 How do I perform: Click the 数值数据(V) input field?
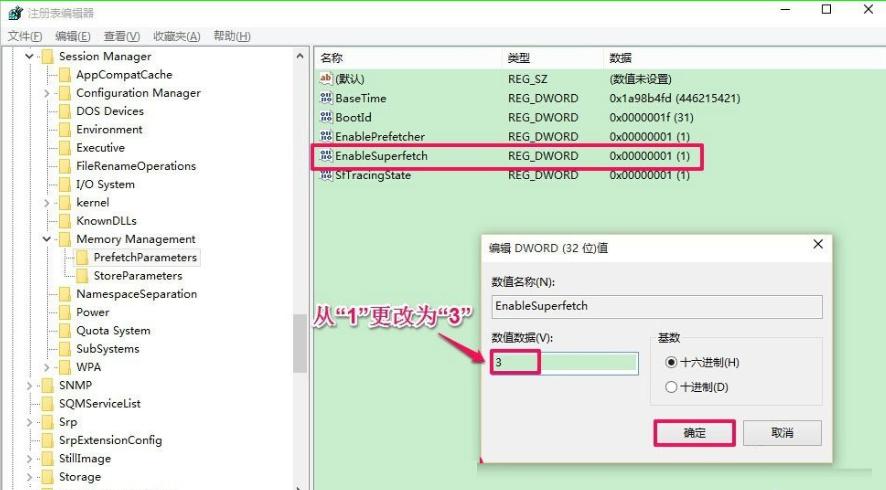coord(564,362)
